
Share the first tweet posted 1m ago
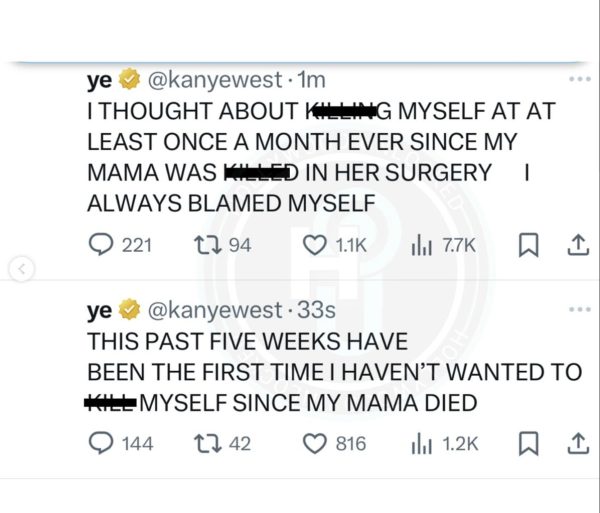pyautogui.click(x=577, y=244)
